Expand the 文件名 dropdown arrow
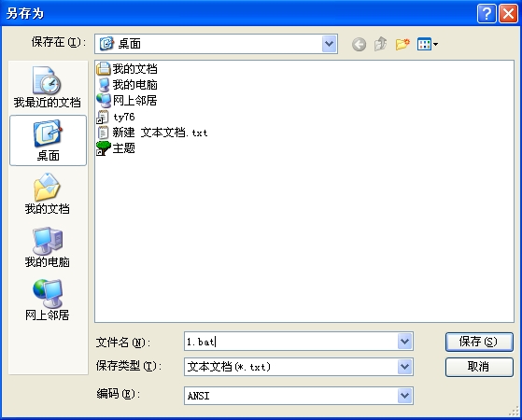The height and width of the screenshot is (420, 522). click(x=405, y=341)
